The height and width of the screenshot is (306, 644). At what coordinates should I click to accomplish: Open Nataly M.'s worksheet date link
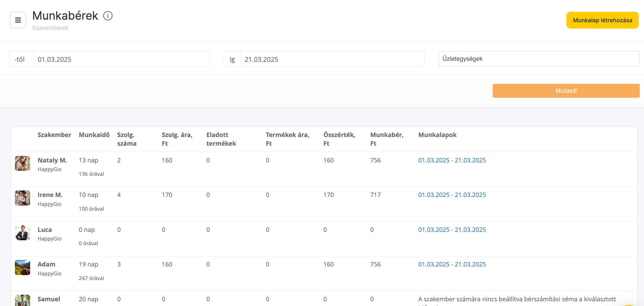coord(452,160)
